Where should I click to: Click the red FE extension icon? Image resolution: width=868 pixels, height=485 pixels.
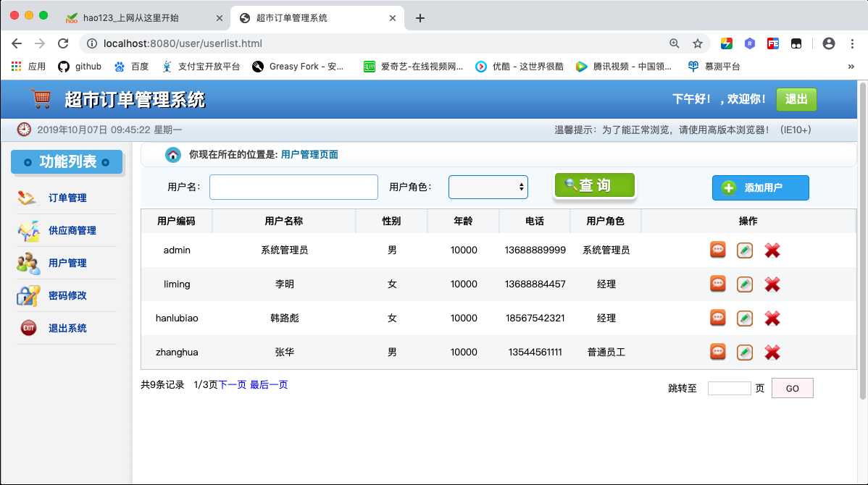[x=773, y=43]
